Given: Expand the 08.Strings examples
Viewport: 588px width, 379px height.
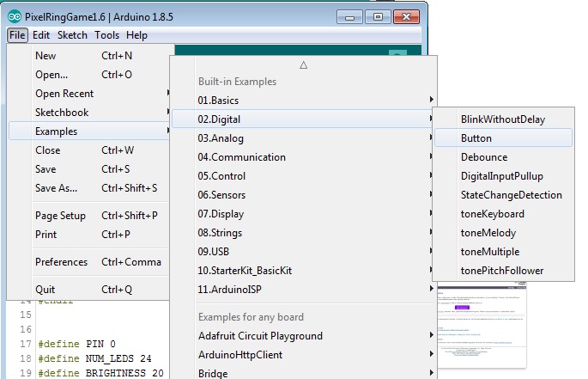Looking at the screenshot, I should [303, 233].
